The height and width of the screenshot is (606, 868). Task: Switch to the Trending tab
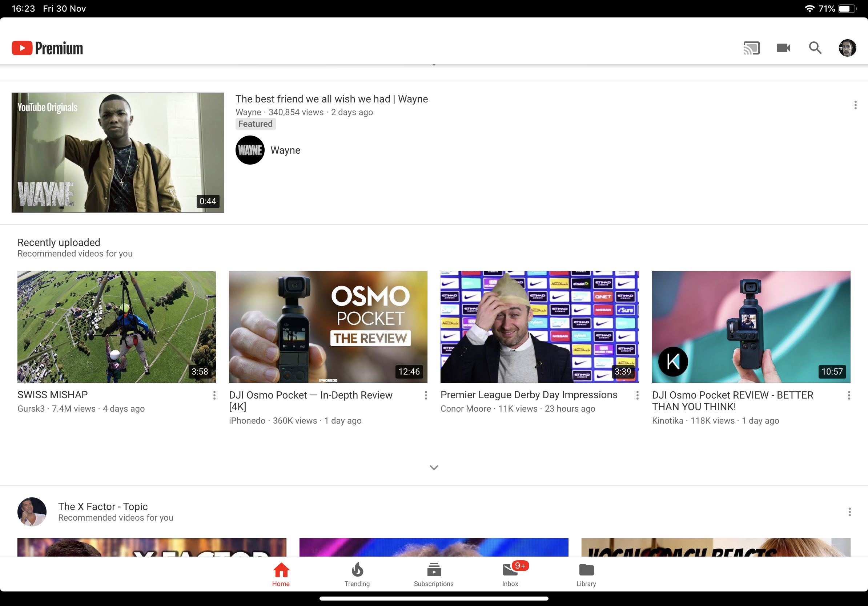(357, 574)
